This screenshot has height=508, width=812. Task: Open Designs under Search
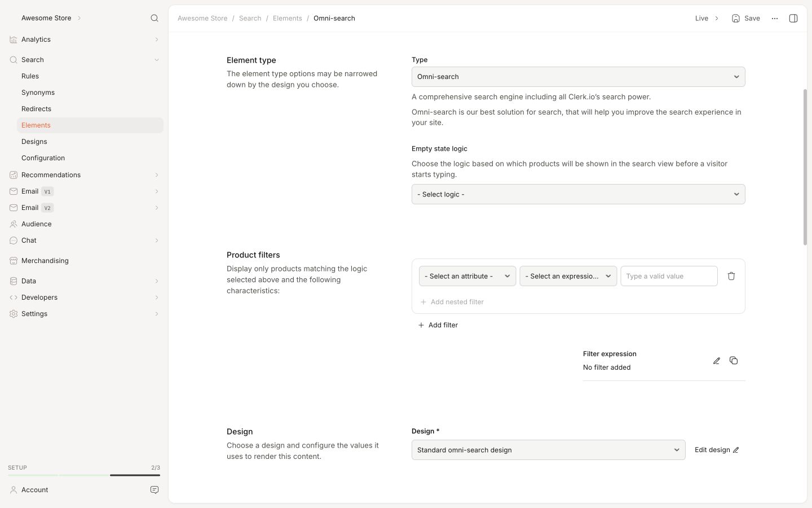tap(34, 142)
